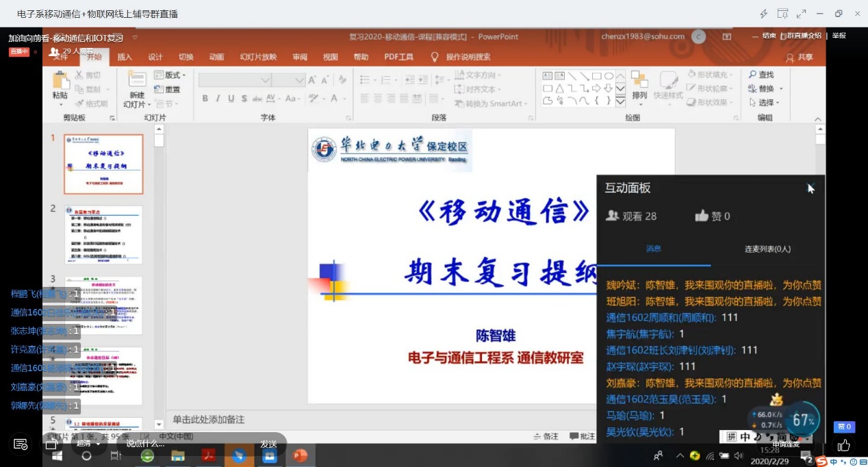Click the Find (查找) magnifier icon
868x467 pixels.
[753, 75]
